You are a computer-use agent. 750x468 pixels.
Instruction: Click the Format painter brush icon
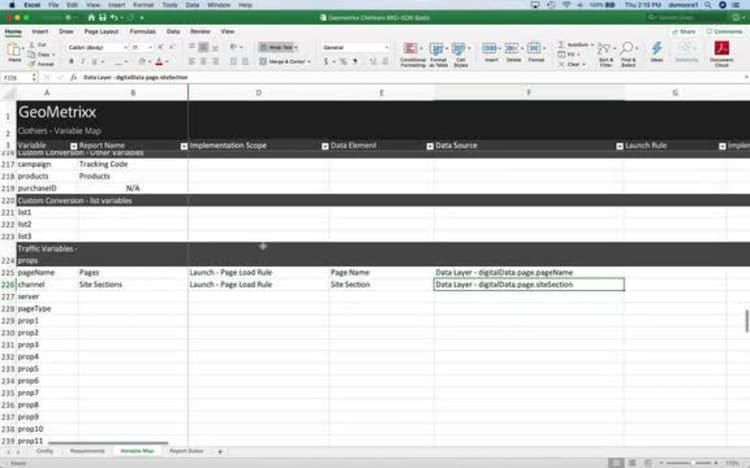point(32,64)
